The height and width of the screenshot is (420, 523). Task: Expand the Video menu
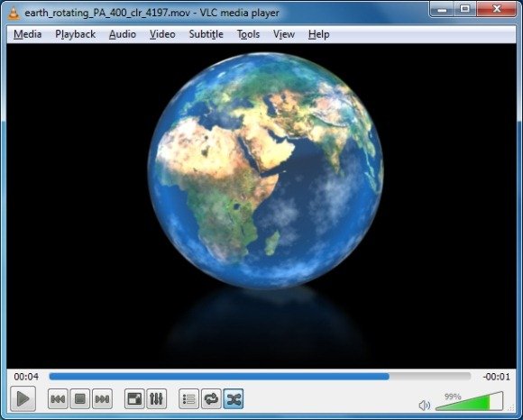162,34
